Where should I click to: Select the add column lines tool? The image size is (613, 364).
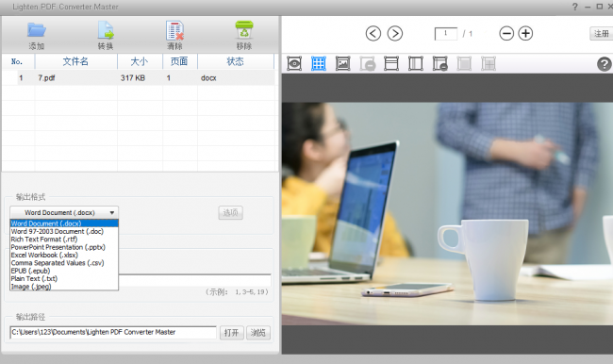pos(416,63)
